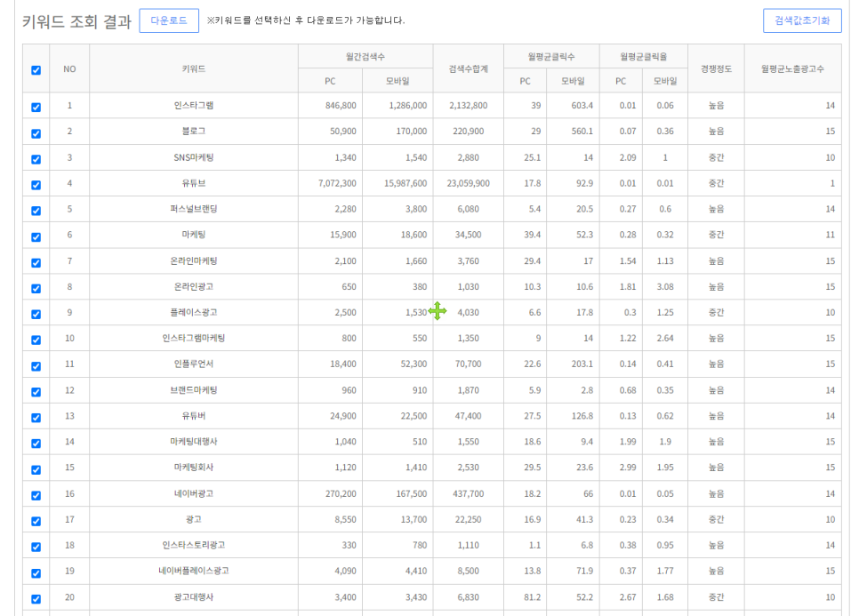
Task: Click the 모바일 subheader under 월간검색수
Action: (x=397, y=81)
